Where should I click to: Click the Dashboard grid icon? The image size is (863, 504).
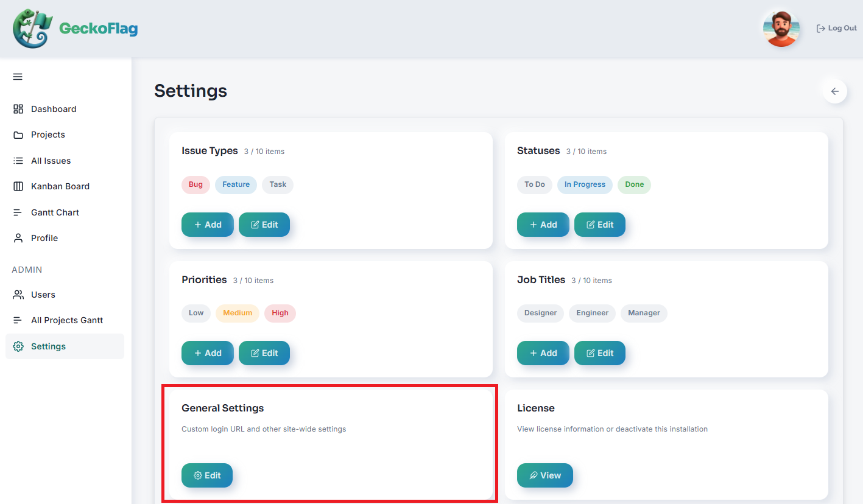pyautogui.click(x=18, y=109)
